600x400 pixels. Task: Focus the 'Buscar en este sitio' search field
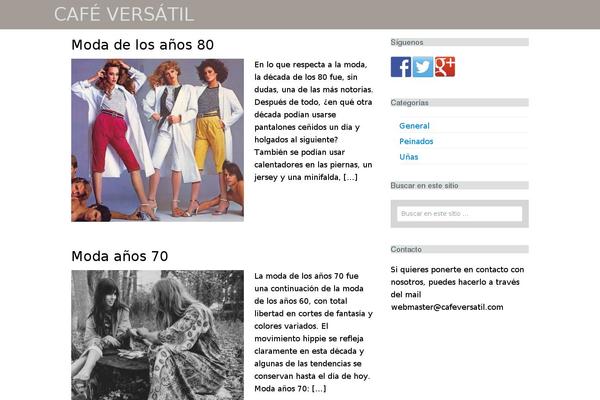[x=460, y=214]
